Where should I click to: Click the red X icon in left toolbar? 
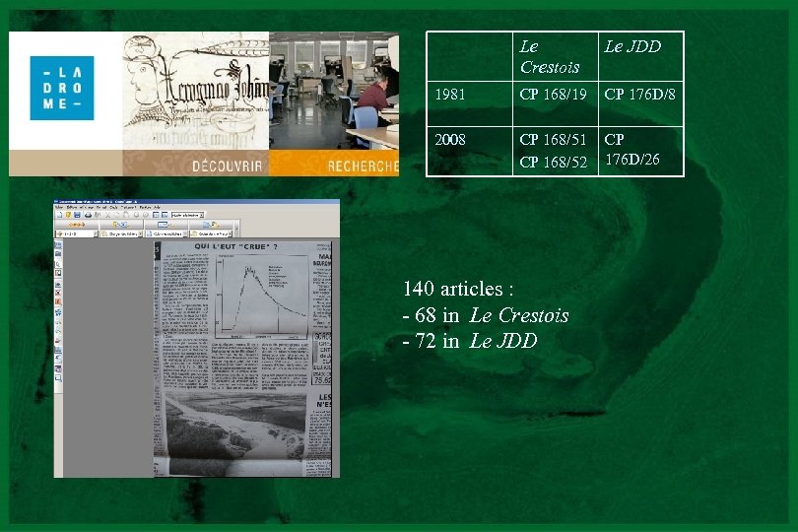58,293
